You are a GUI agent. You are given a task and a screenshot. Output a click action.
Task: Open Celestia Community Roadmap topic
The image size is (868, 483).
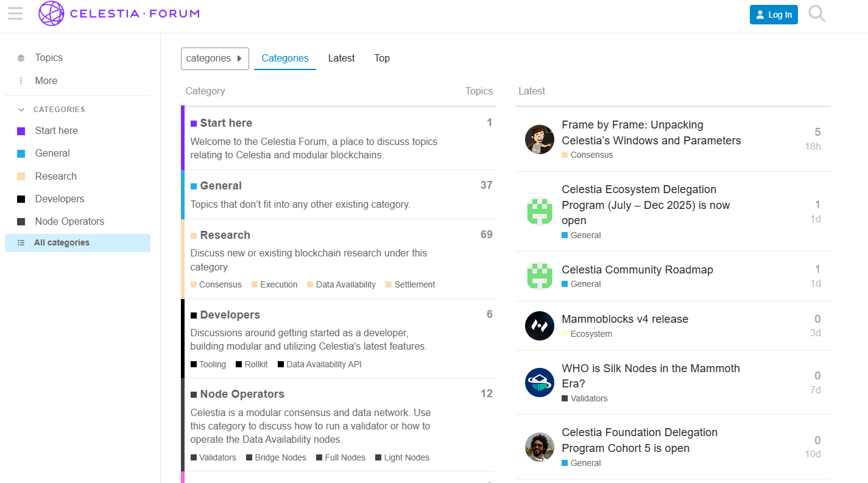(x=637, y=270)
